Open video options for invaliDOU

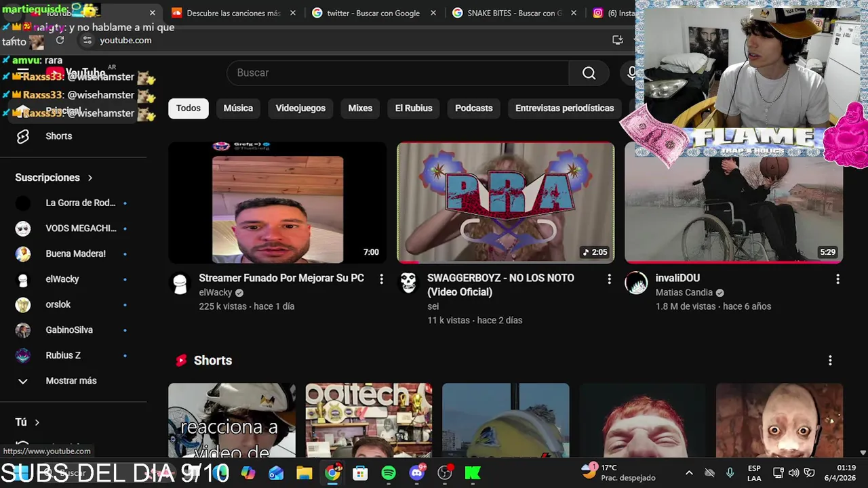pyautogui.click(x=837, y=279)
